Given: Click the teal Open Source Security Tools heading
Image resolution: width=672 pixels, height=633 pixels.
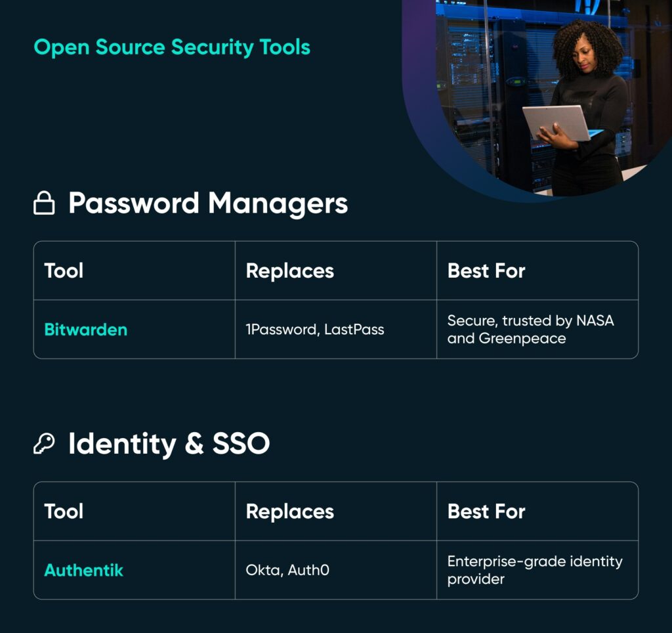Looking at the screenshot, I should point(172,47).
